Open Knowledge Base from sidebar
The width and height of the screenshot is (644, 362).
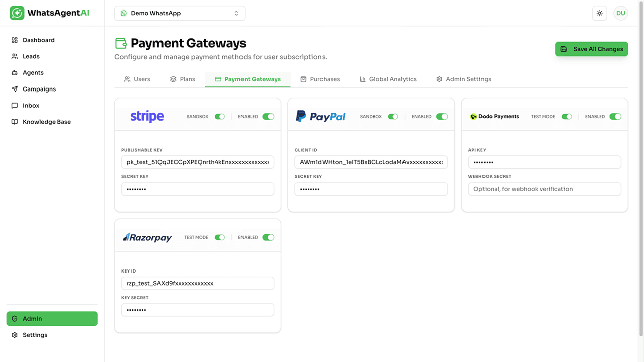click(x=52, y=122)
